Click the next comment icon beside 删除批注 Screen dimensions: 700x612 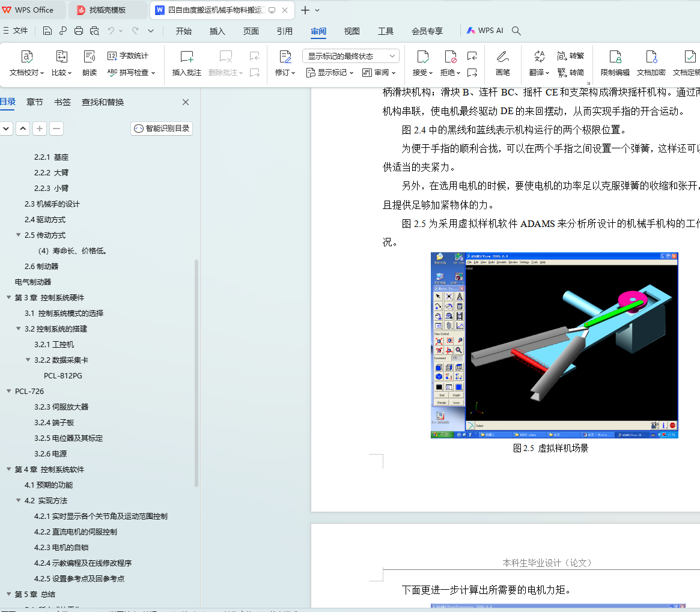[x=255, y=72]
